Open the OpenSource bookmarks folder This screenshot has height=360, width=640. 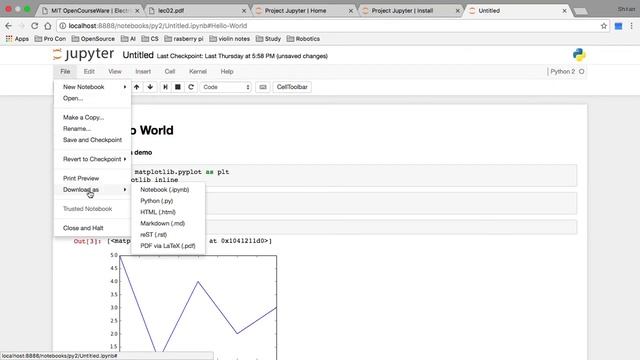point(93,39)
